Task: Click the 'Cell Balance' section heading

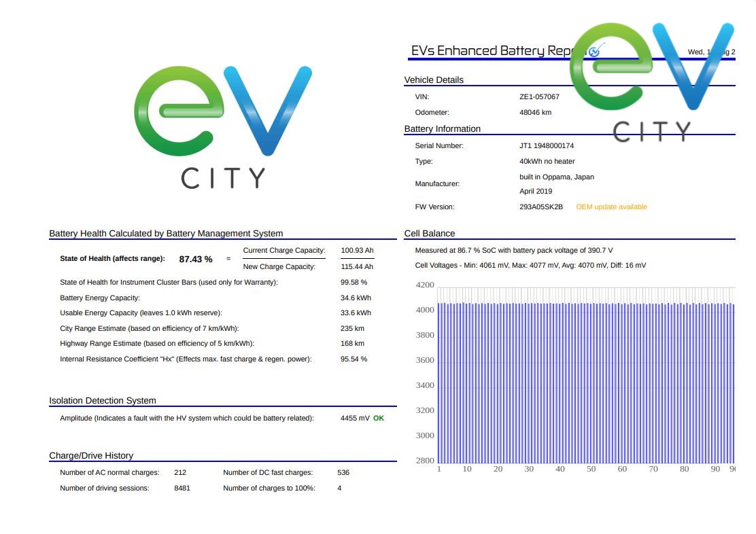Action: 430,233
